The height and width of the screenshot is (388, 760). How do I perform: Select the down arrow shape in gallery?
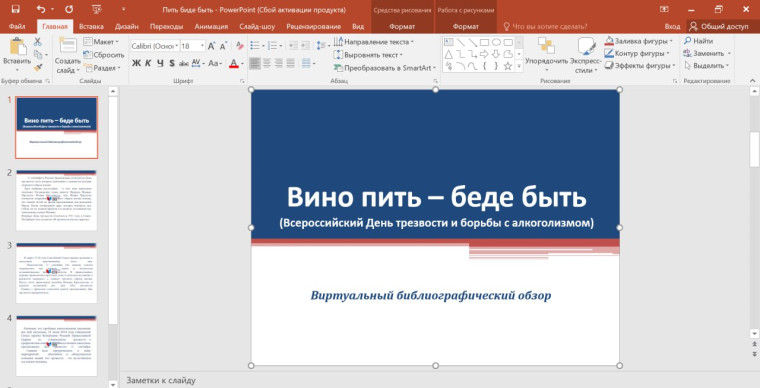point(496,54)
